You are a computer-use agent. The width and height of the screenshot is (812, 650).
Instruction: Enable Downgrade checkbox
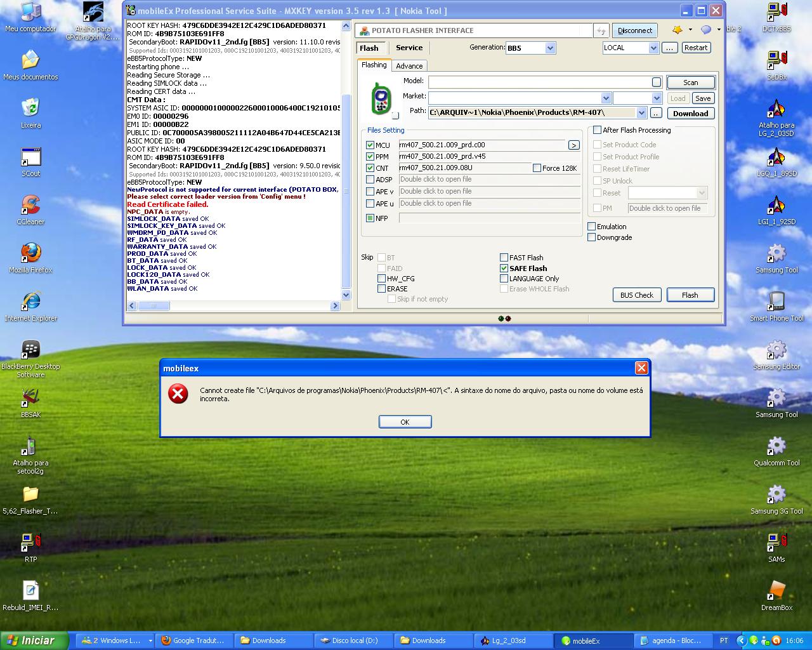[592, 237]
